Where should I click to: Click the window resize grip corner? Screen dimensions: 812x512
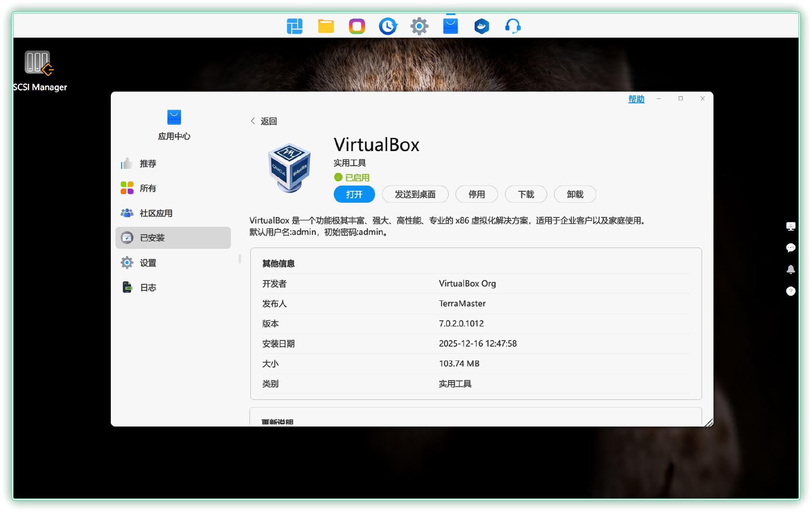click(x=709, y=422)
